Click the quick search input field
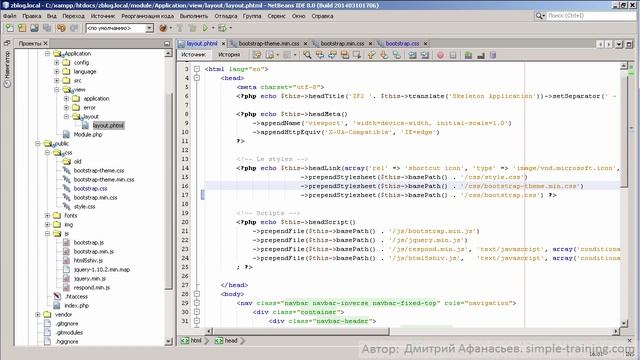 pos(591,16)
